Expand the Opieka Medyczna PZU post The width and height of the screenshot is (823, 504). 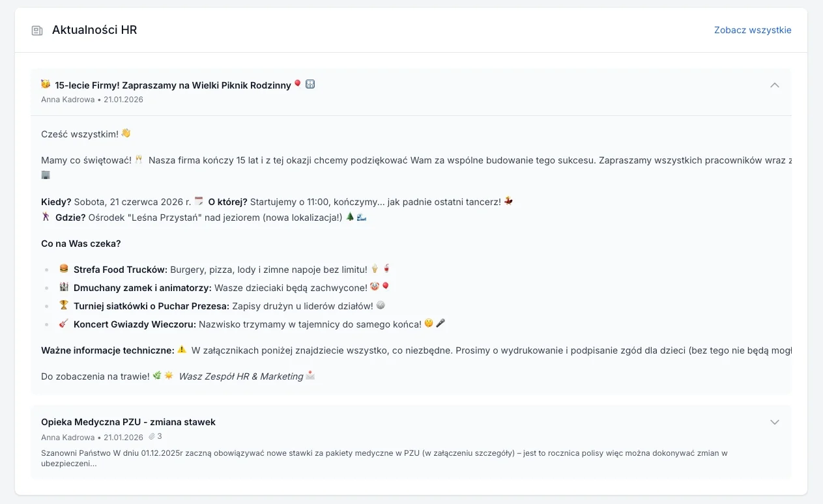[774, 422]
